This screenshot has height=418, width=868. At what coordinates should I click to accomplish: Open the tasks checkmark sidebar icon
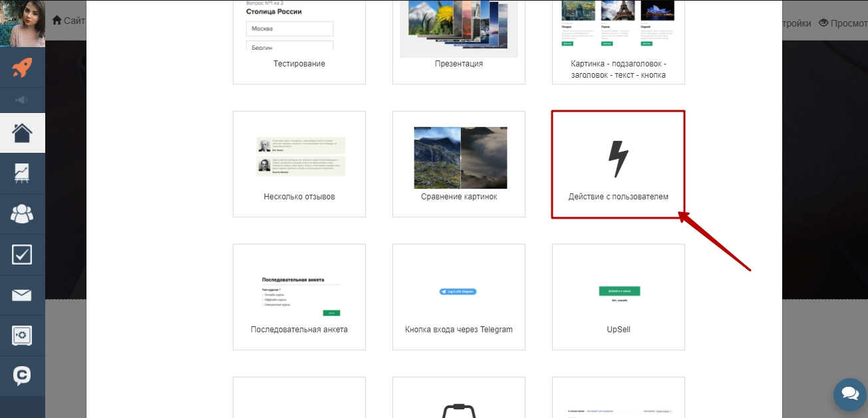(x=22, y=255)
